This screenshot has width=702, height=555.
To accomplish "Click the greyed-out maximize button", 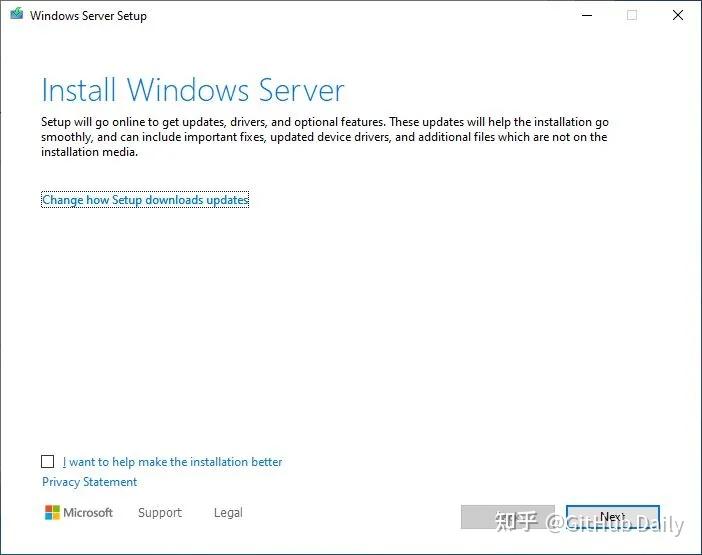I will tap(631, 16).
